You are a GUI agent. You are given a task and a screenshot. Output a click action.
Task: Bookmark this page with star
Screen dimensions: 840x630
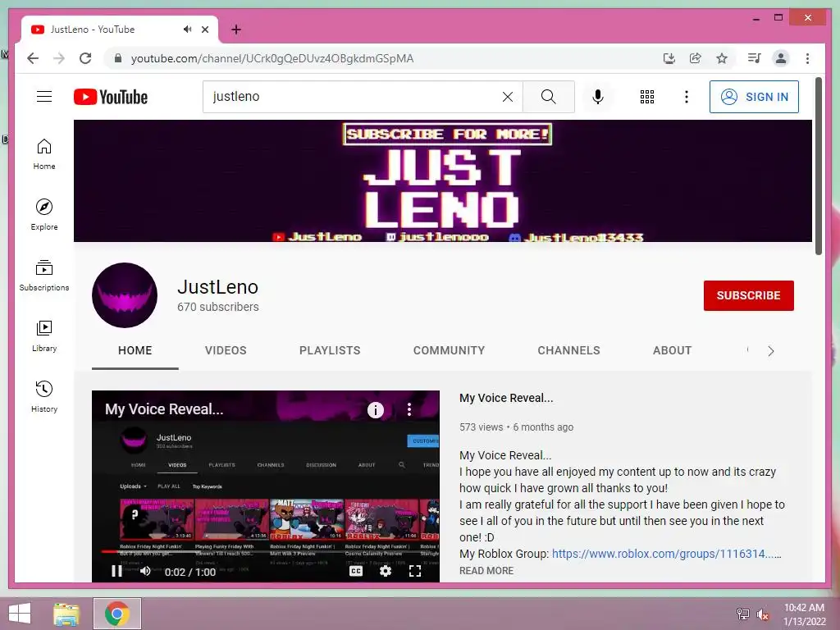(x=722, y=58)
